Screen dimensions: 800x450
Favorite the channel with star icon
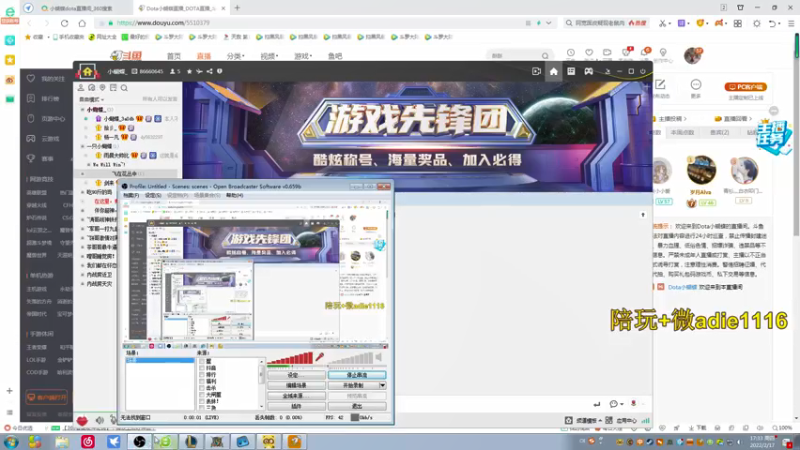pyautogui.click(x=189, y=71)
